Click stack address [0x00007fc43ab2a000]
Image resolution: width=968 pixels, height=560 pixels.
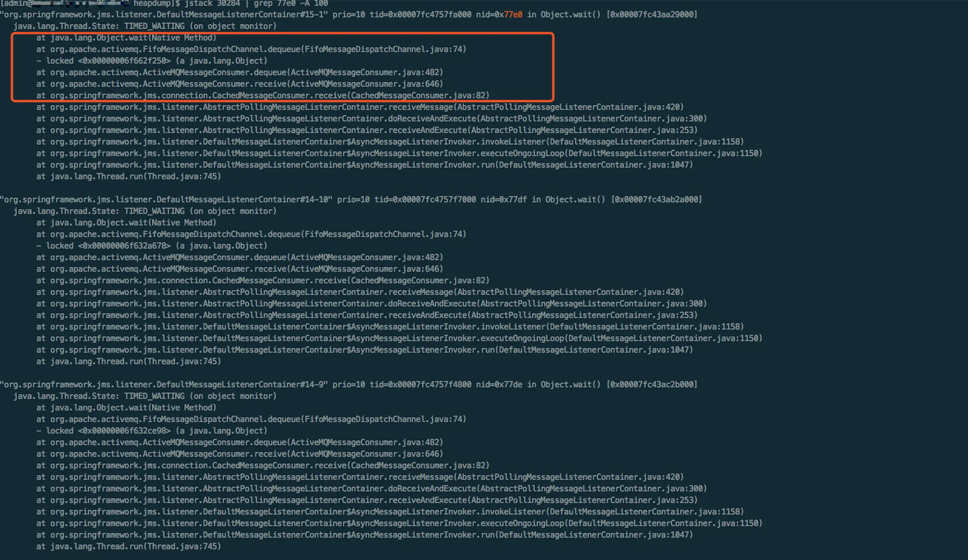coord(656,200)
